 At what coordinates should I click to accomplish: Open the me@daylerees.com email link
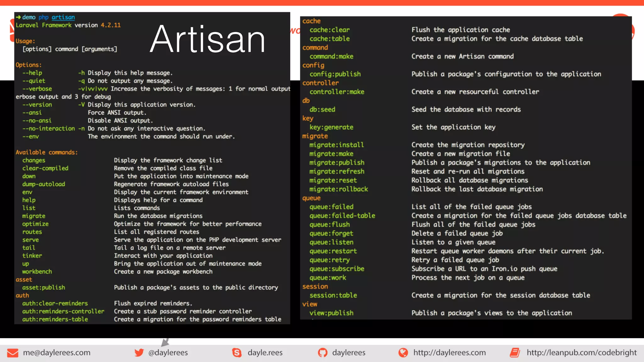click(57, 353)
